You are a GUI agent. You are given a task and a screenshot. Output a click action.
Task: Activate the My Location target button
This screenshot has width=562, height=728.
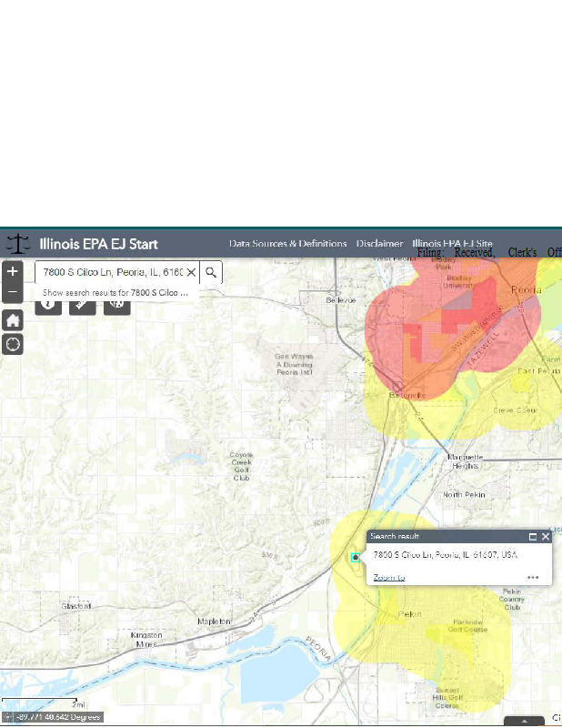(13, 344)
